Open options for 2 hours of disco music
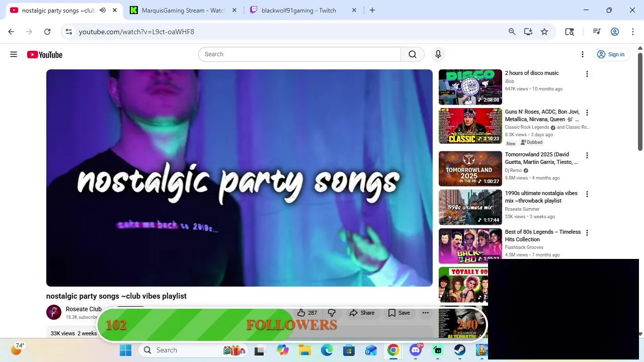Image resolution: width=644 pixels, height=362 pixels. click(x=587, y=74)
